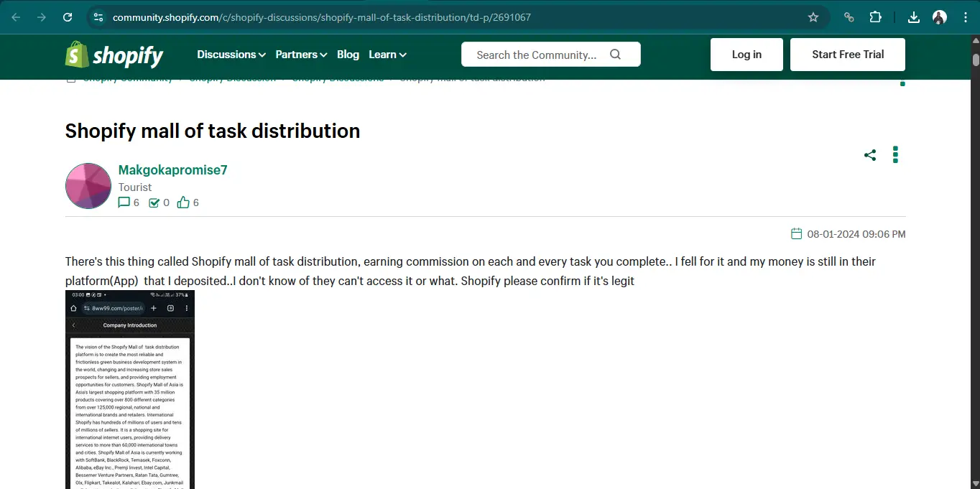This screenshot has height=489, width=980.
Task: Expand the Discussions dropdown menu
Action: point(231,55)
